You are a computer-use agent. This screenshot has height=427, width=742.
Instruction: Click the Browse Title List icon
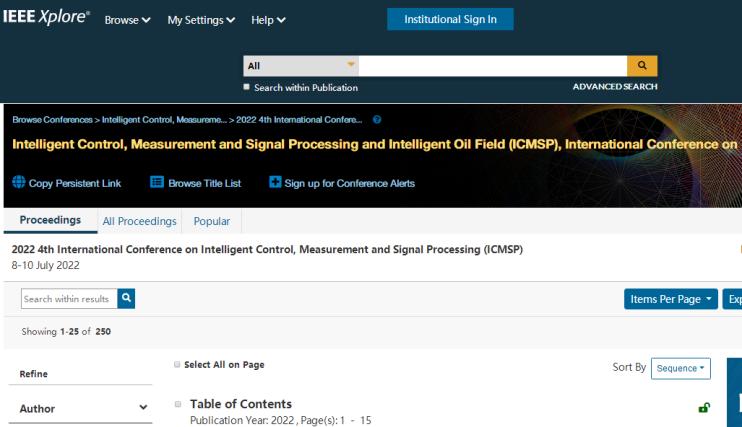click(157, 182)
